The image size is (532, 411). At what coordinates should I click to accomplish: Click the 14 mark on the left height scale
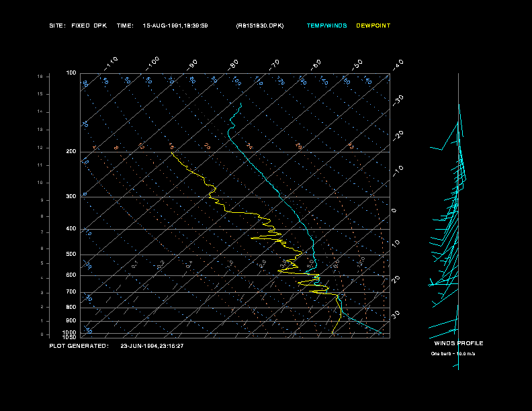[x=40, y=111]
